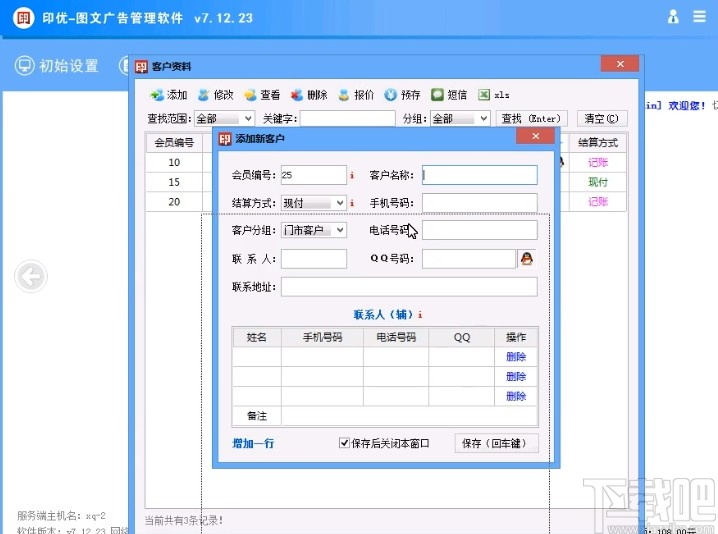Toggle 保存后关闭本窗口 checkbox
The width and height of the screenshot is (718, 534).
pos(344,443)
